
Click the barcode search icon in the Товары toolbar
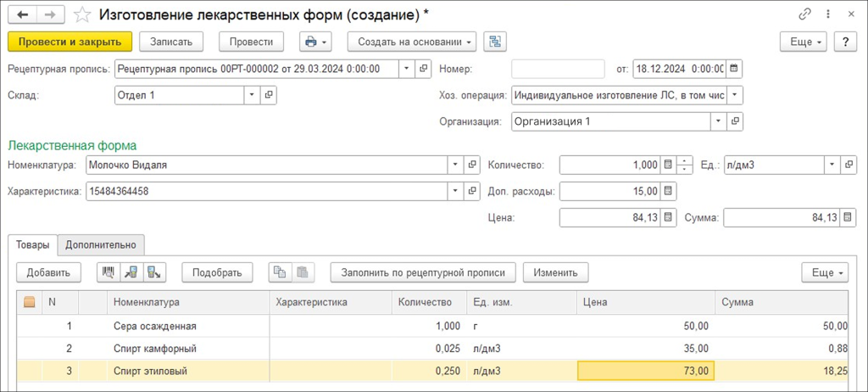click(x=108, y=272)
